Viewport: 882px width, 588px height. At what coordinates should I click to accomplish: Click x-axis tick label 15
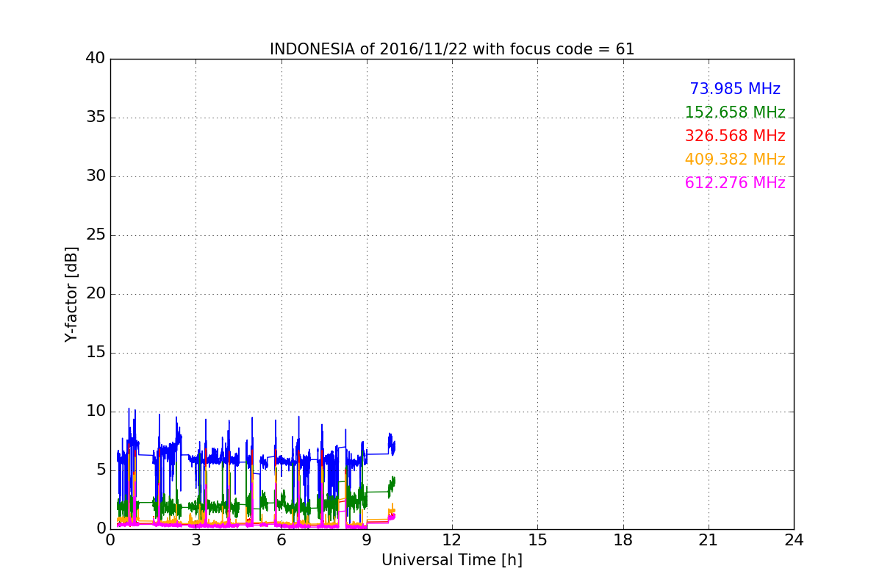[537, 540]
